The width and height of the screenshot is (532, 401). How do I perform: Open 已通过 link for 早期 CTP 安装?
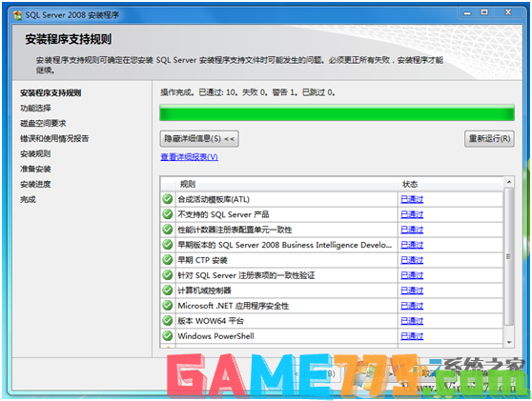point(412,260)
